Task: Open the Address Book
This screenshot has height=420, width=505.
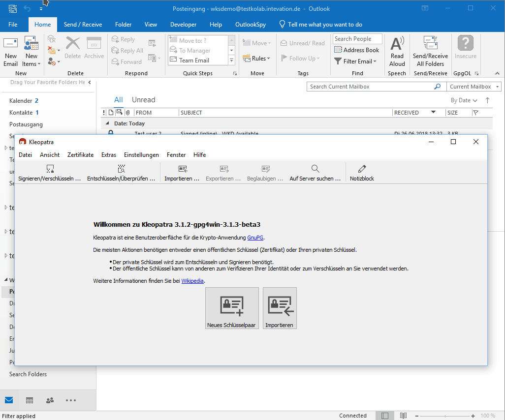Action: [356, 50]
